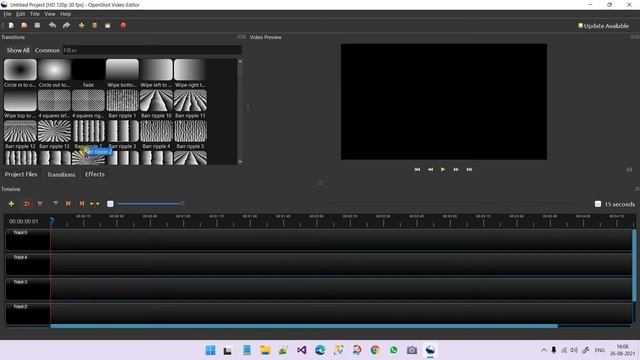The image size is (640, 360).
Task: Click the Redo arrow in toolbar
Action: [66, 25]
